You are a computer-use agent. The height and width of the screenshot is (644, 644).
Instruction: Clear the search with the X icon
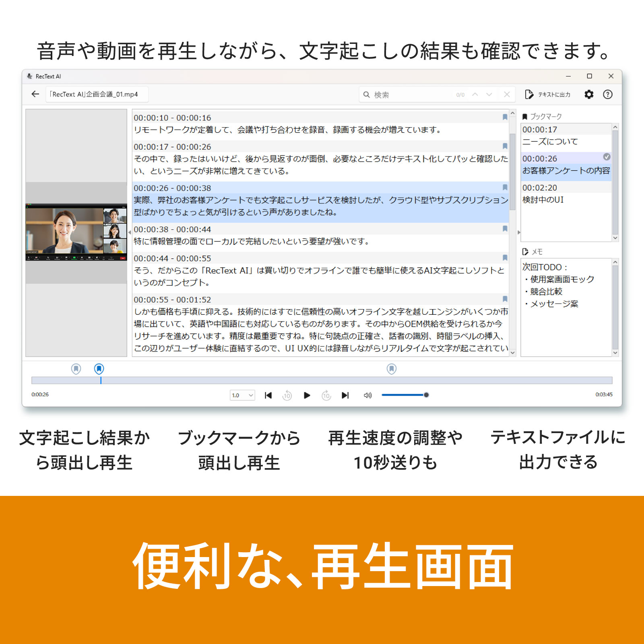point(507,95)
